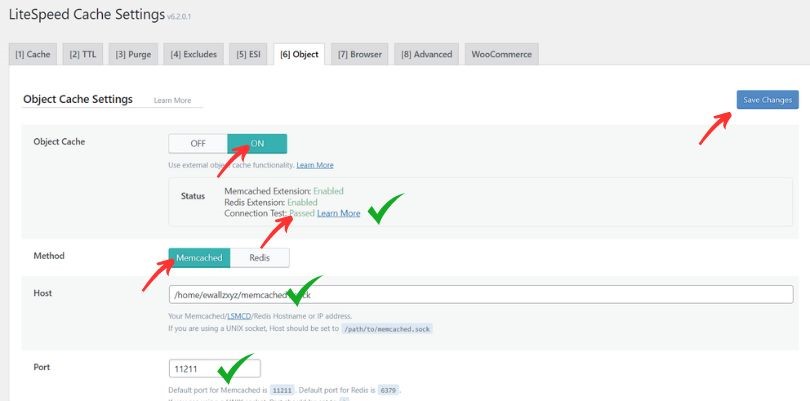Focus the Port input field

214,369
